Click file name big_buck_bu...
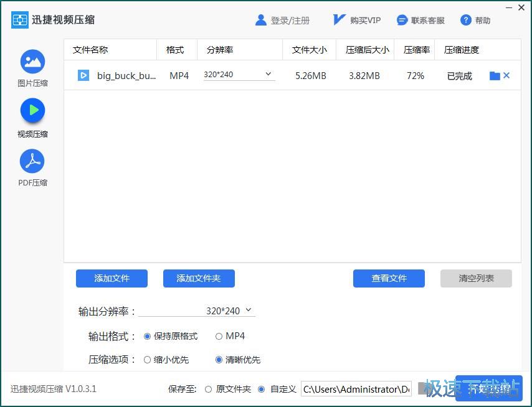The width and height of the screenshot is (532, 407). tap(126, 75)
